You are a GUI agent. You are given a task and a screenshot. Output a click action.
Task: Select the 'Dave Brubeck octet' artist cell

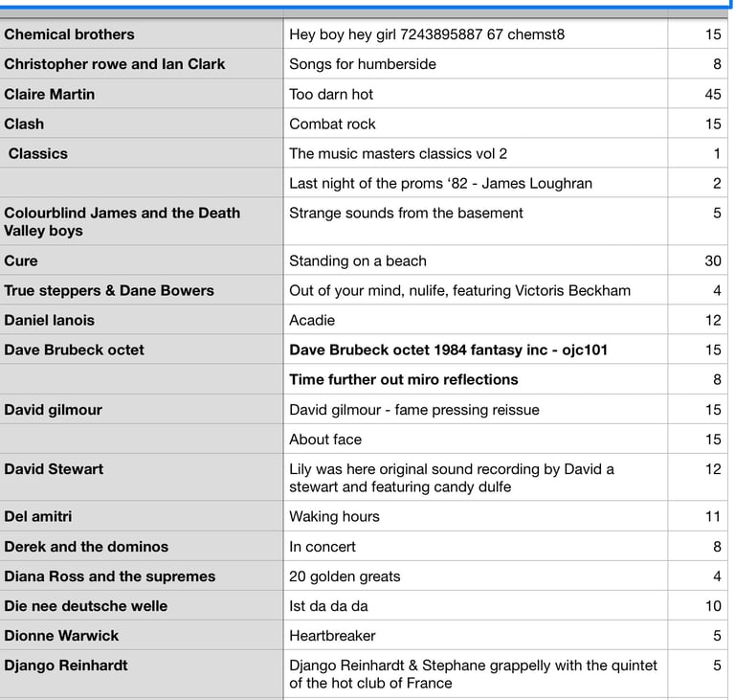point(141,350)
